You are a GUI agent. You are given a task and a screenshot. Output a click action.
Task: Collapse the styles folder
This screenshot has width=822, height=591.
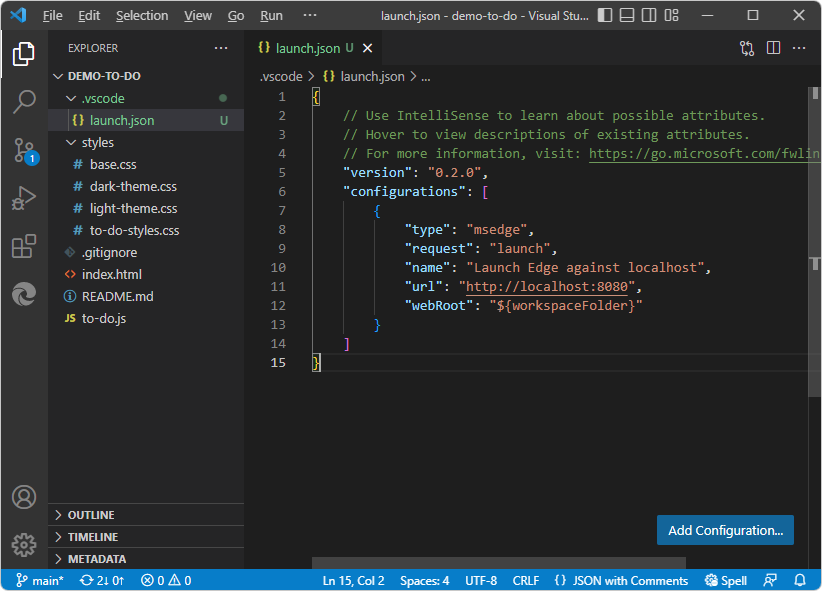98,142
